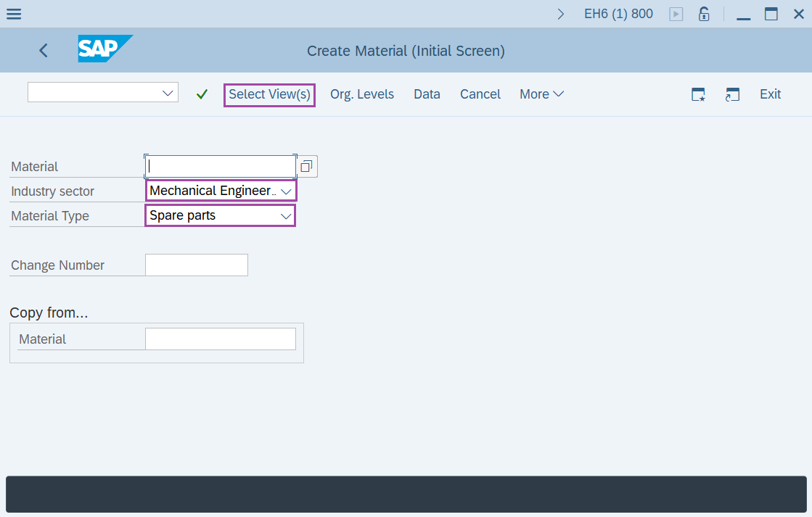Expand the chevron left of EH6 (1) 800

[560, 13]
